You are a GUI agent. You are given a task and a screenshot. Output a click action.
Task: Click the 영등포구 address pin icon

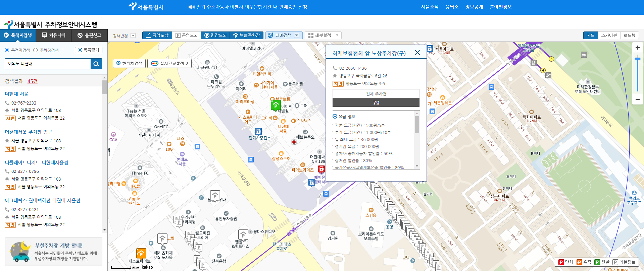click(x=335, y=76)
